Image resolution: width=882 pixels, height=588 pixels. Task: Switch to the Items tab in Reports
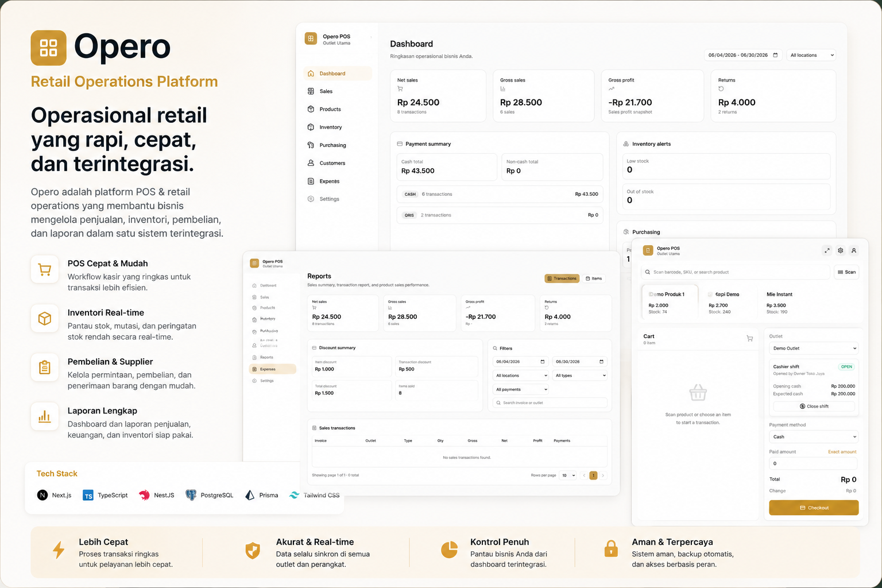(594, 278)
